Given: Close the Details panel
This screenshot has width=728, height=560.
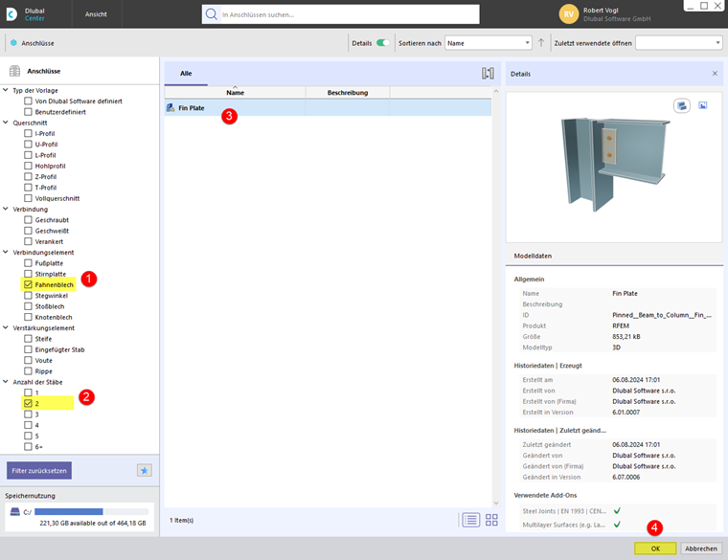Looking at the screenshot, I should tap(715, 74).
